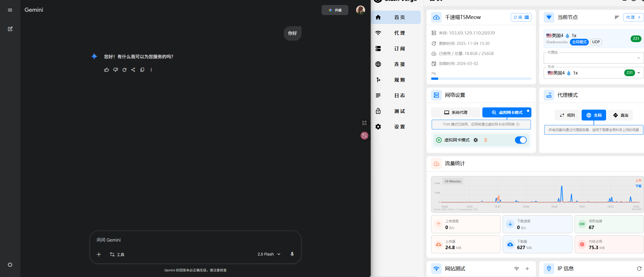
Task: Regenerate the Gemini response
Action: (124, 70)
